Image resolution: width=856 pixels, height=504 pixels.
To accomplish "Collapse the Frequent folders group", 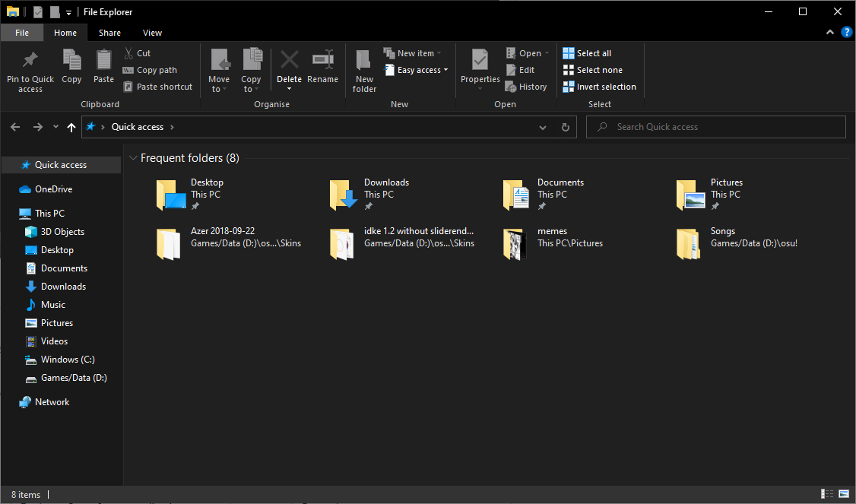I will click(x=133, y=158).
